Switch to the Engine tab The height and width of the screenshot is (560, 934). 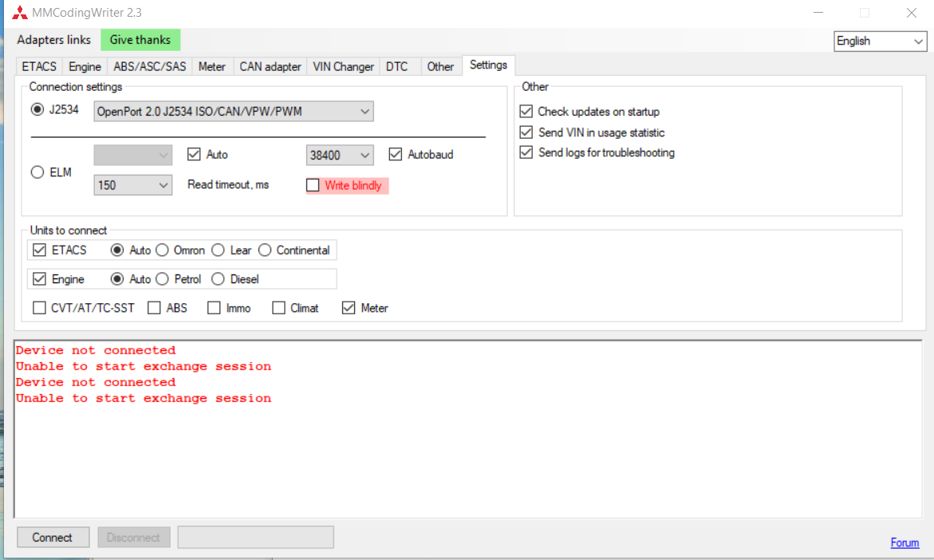[85, 67]
